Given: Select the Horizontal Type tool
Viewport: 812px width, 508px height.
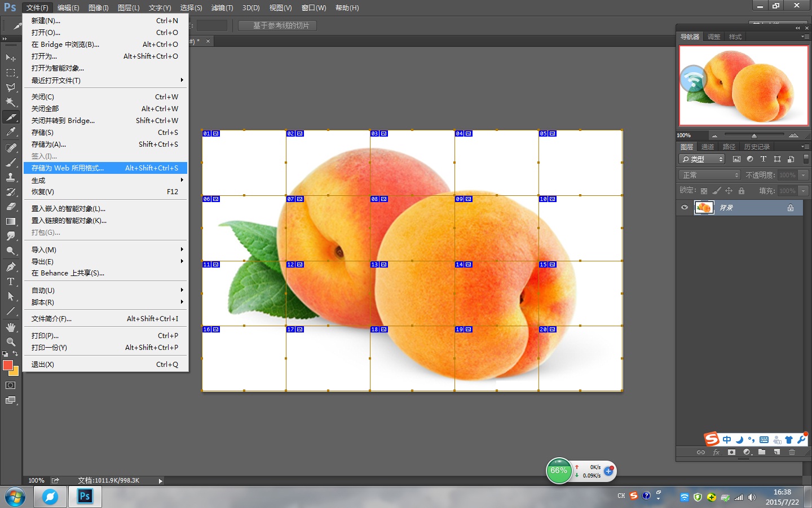Looking at the screenshot, I should 10,282.
